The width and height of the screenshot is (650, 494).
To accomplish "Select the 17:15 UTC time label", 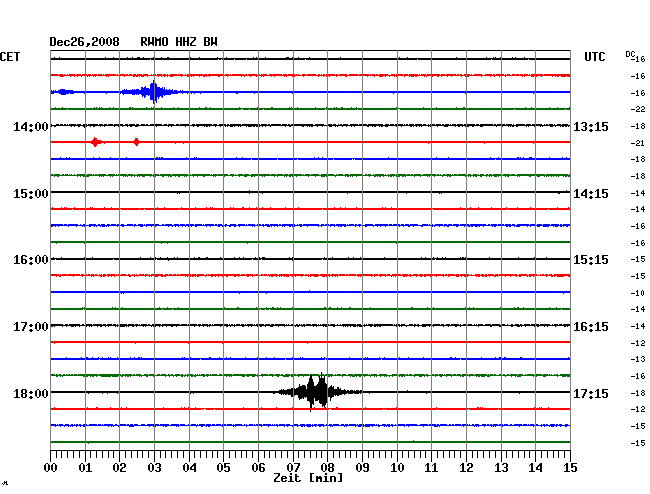I will coord(591,393).
